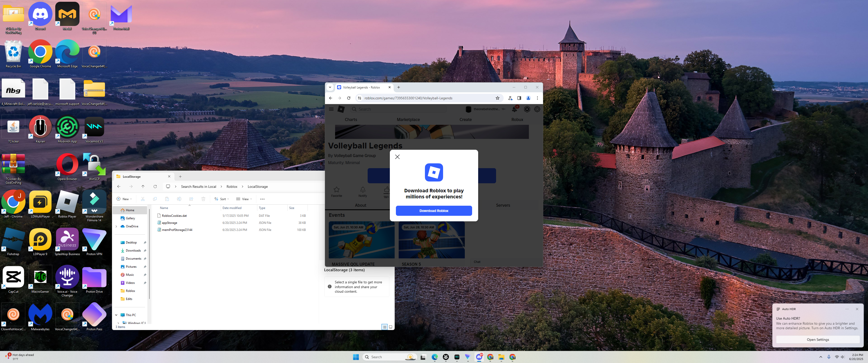This screenshot has height=363, width=868.
Task: Switch to details view layout toggle
Action: pos(385,327)
